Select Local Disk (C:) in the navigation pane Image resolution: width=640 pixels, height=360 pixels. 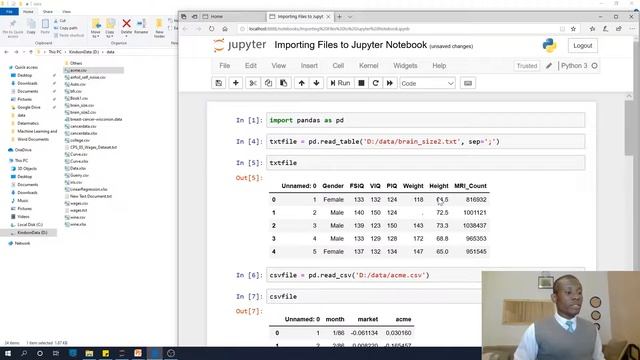click(x=28, y=224)
